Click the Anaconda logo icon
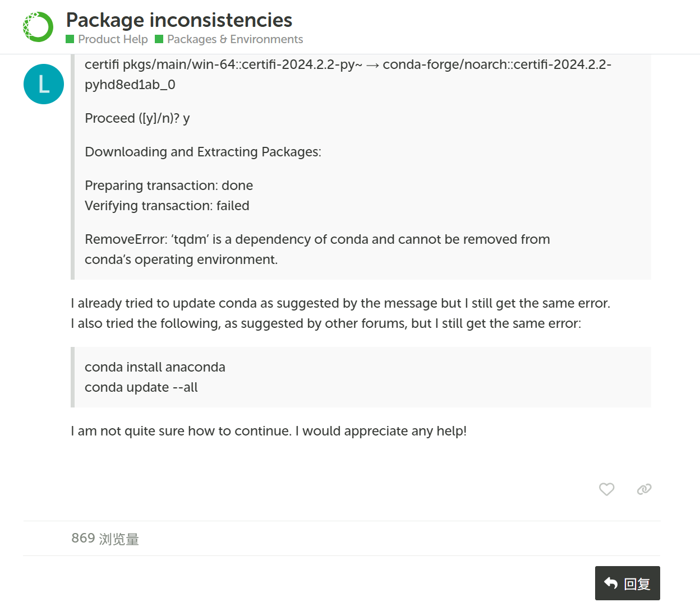The image size is (700, 607). pyautogui.click(x=38, y=26)
